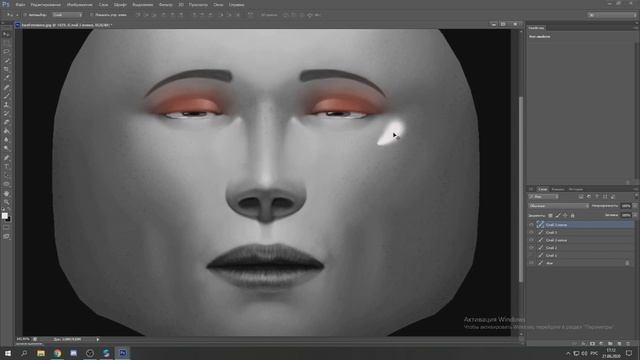Screen dimensions: 640x360
Task: Select the Lasso tool
Action: (x=6, y=52)
